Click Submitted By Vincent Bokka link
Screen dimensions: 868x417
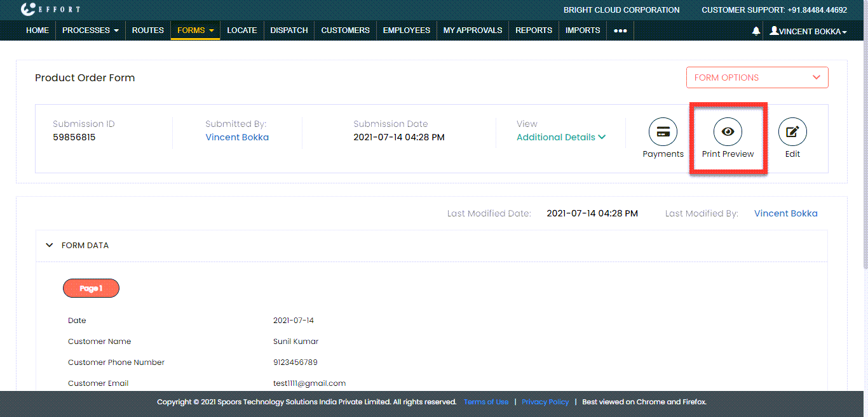237,137
